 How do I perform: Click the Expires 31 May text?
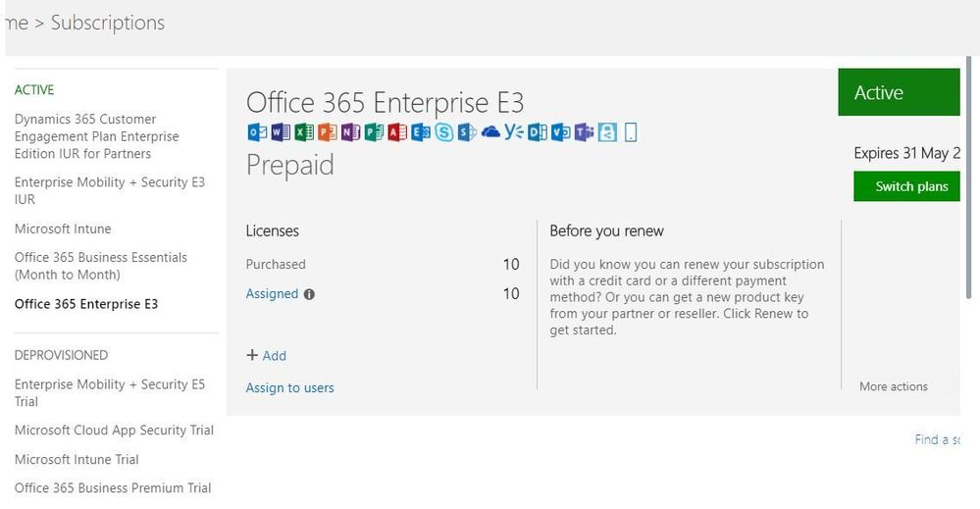(x=906, y=154)
